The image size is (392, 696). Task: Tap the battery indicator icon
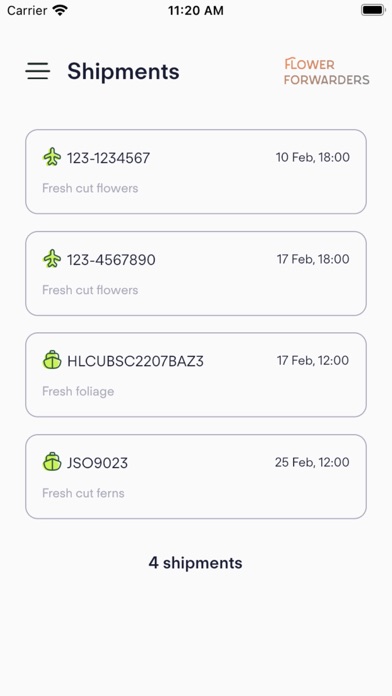(x=372, y=10)
